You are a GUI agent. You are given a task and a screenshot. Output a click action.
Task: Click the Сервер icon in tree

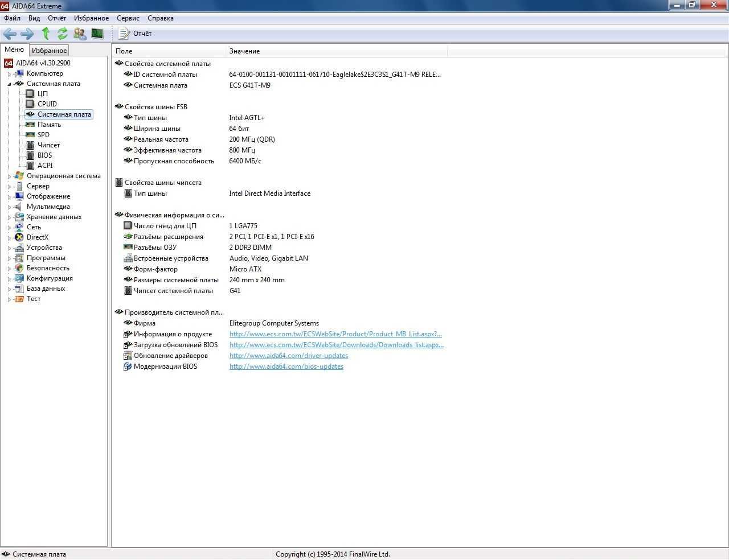coord(19,186)
